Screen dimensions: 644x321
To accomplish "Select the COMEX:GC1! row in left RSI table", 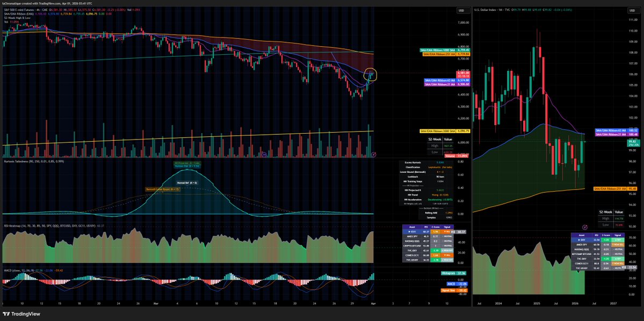I will coord(428,255).
